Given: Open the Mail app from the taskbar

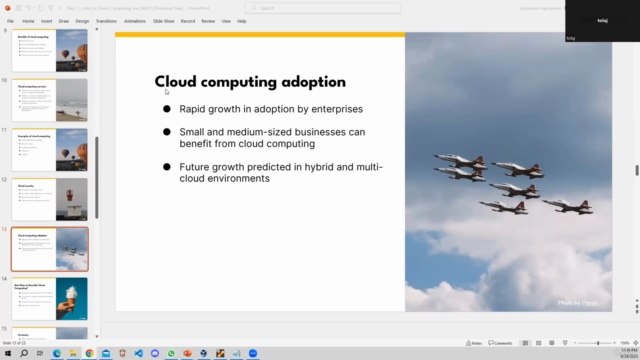Looking at the screenshot, I should (x=106, y=353).
